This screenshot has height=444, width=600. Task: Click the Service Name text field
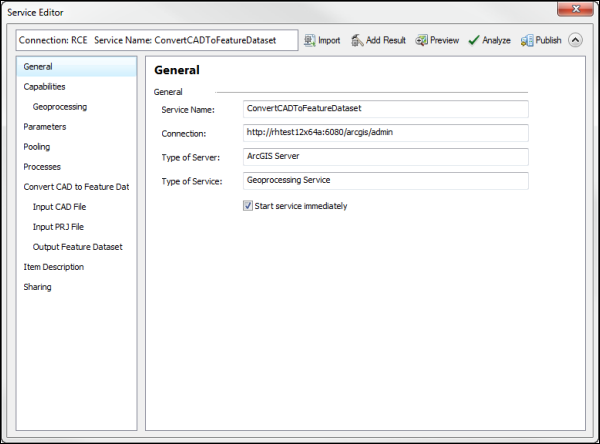pos(385,109)
